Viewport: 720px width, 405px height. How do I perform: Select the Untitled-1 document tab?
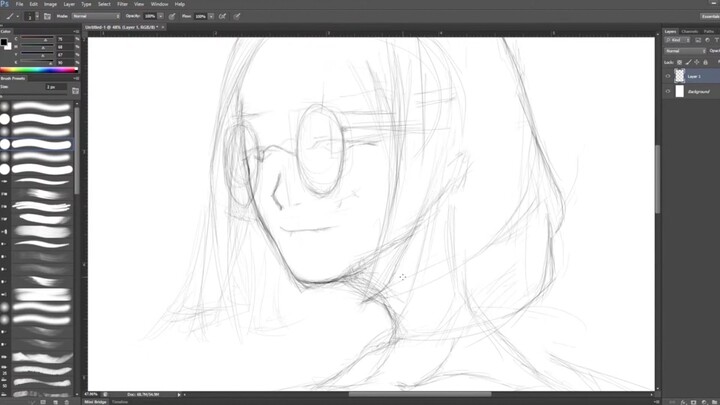(122, 27)
